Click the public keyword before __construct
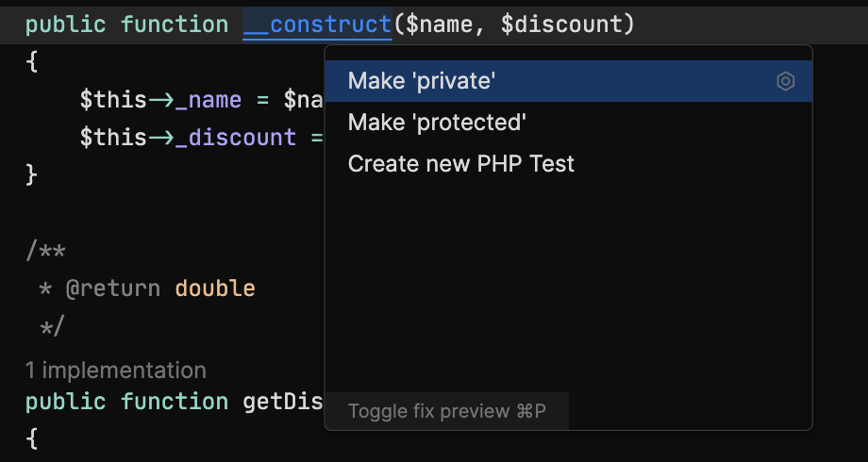 tap(65, 25)
